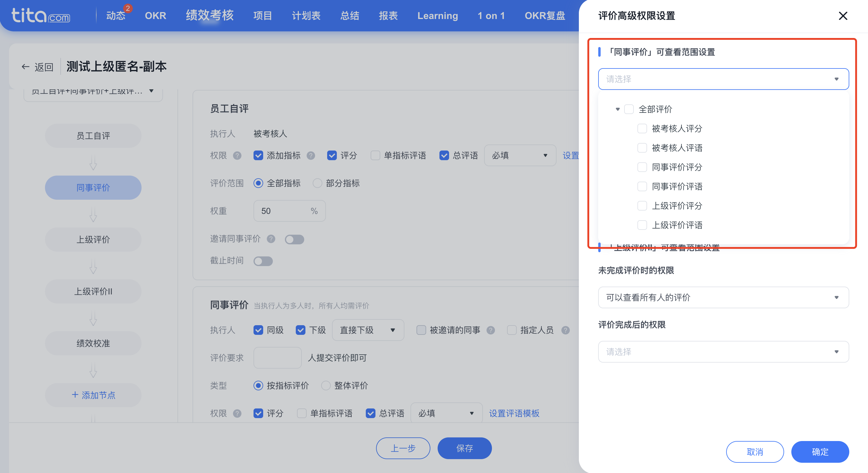The height and width of the screenshot is (473, 868).
Task: Click the 保存 button
Action: tap(464, 448)
